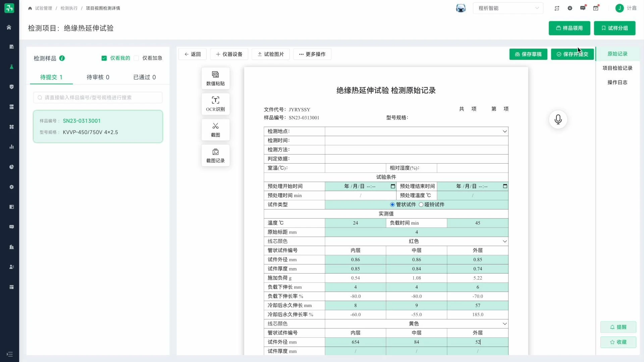Click the 试样分组 button
This screenshot has height=362, width=644.
614,28
